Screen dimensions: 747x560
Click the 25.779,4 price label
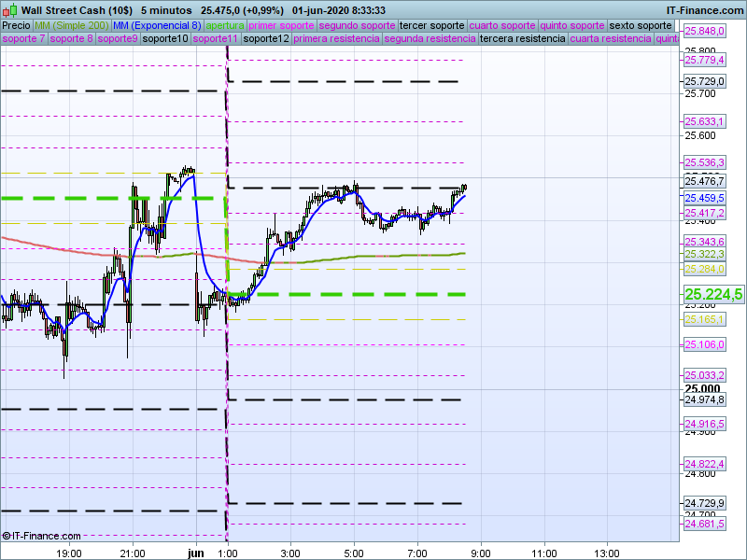pyautogui.click(x=705, y=60)
